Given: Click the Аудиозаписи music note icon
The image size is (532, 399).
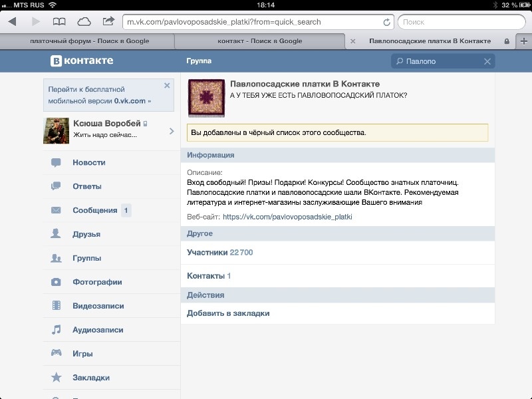Looking at the screenshot, I should tap(57, 329).
